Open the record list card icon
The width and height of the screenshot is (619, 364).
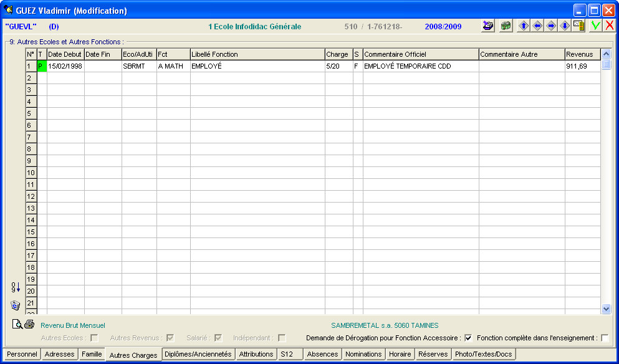(578, 26)
